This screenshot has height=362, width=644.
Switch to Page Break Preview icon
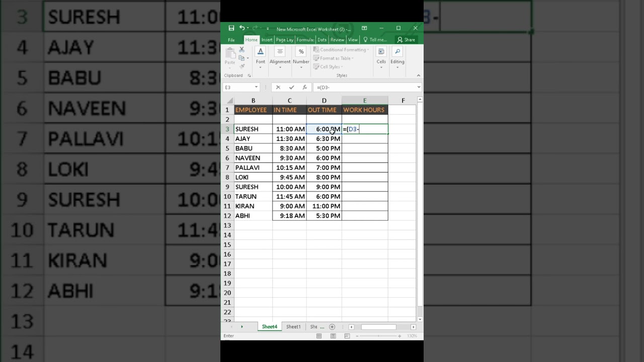(347, 336)
